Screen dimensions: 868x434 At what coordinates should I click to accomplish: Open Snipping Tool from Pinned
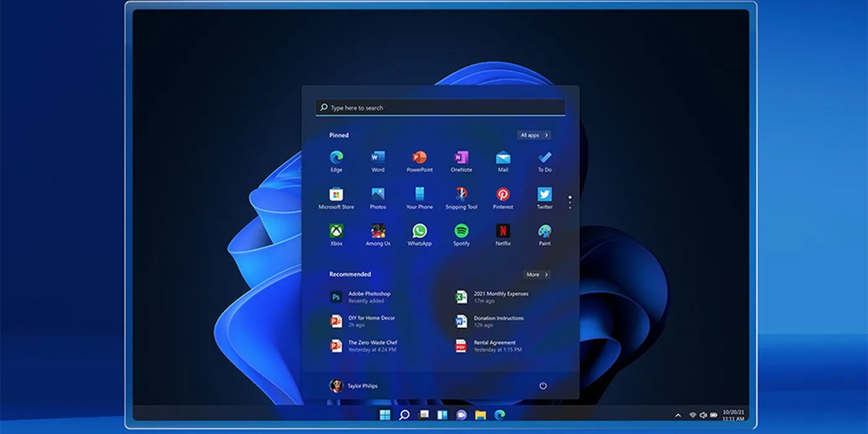coord(461,198)
